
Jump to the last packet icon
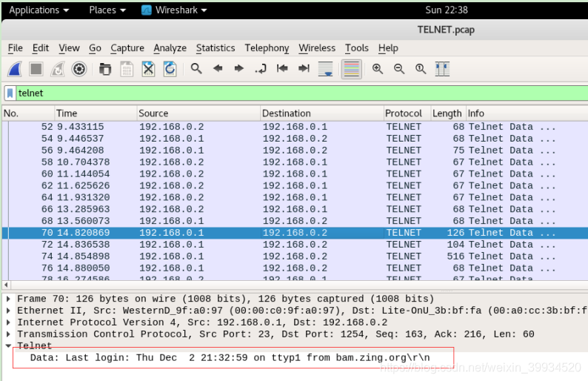point(304,68)
